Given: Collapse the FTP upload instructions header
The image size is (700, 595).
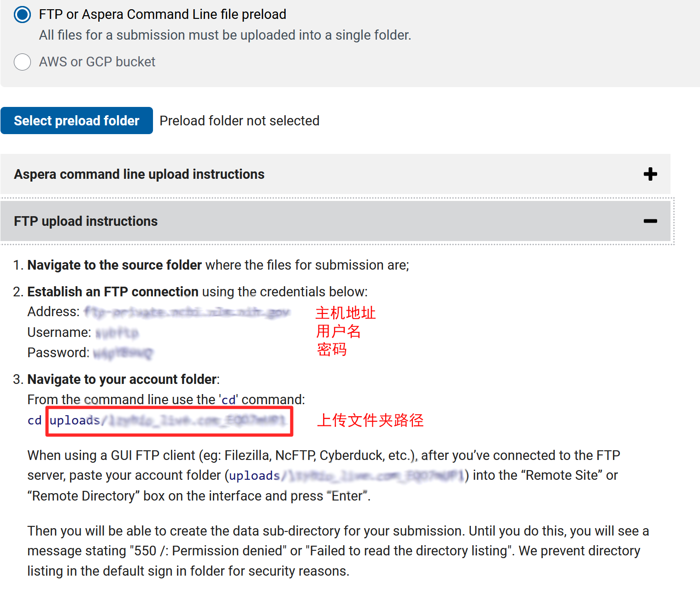Looking at the screenshot, I should coord(86,221).
